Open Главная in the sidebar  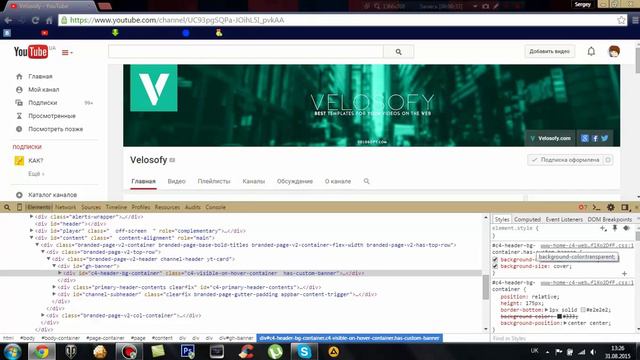40,76
